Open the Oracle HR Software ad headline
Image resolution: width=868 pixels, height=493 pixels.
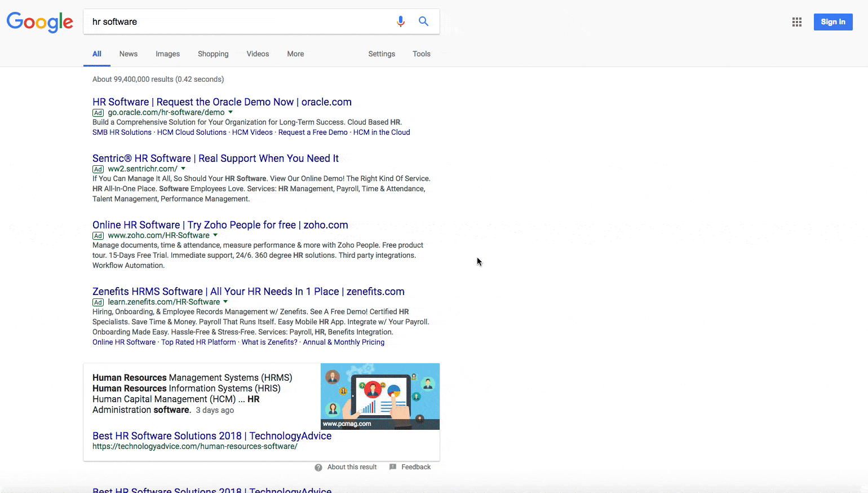(x=222, y=102)
